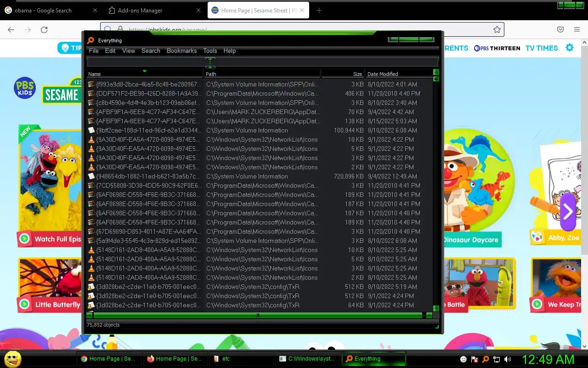Viewport: 588px width, 368px height.
Task: Open the Help menu in Everything
Action: click(229, 51)
